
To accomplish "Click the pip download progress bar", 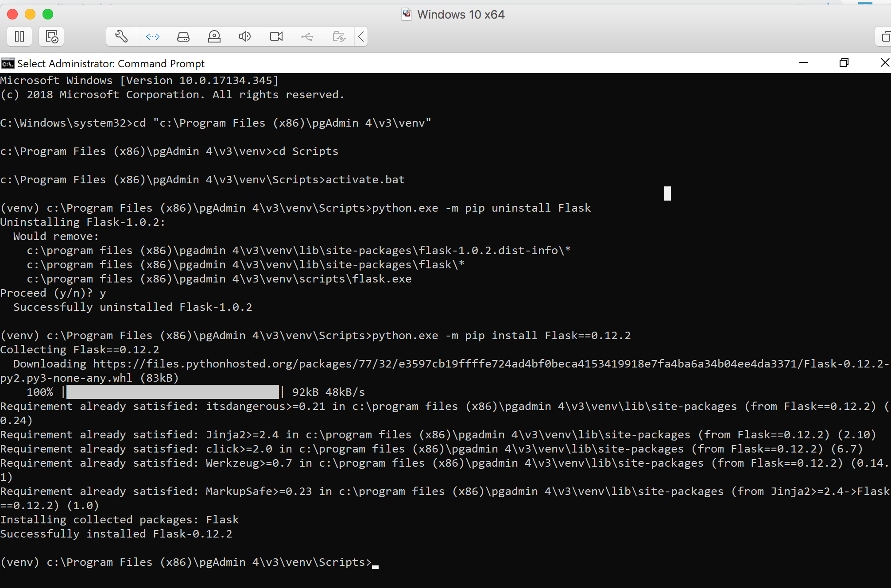I will (x=173, y=392).
